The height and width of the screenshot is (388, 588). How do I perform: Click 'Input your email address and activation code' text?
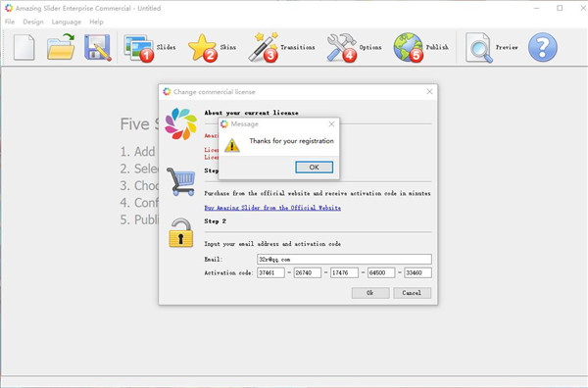tap(272, 244)
